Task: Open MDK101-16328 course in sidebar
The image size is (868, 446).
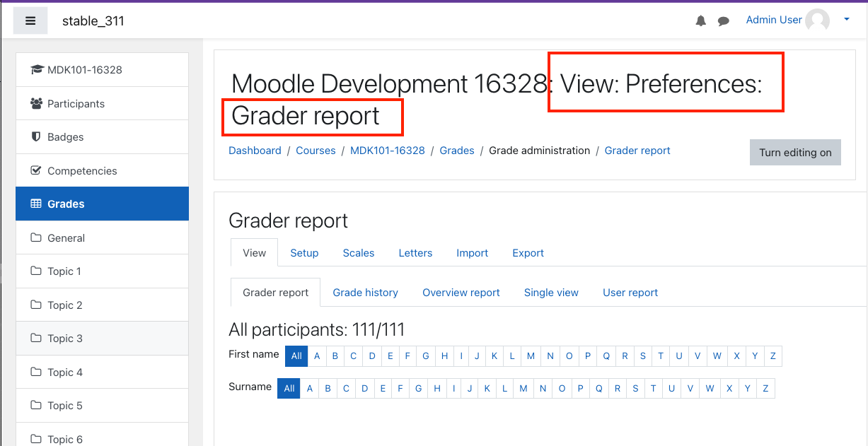Action: tap(102, 70)
